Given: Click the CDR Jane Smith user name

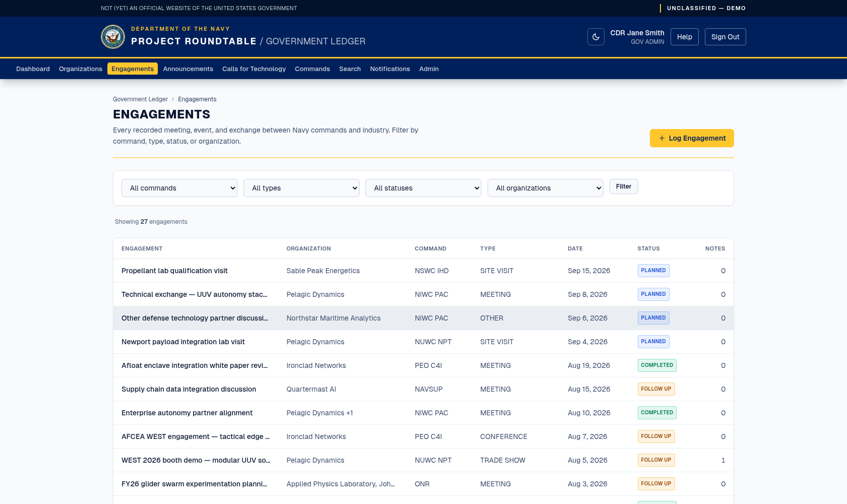Looking at the screenshot, I should point(637,33).
